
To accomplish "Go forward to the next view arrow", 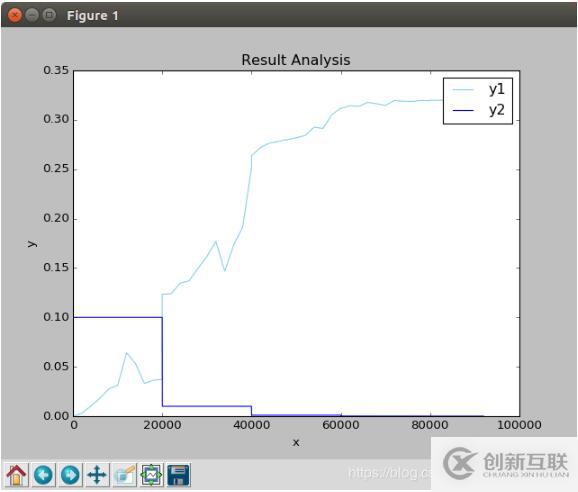I will tap(71, 475).
